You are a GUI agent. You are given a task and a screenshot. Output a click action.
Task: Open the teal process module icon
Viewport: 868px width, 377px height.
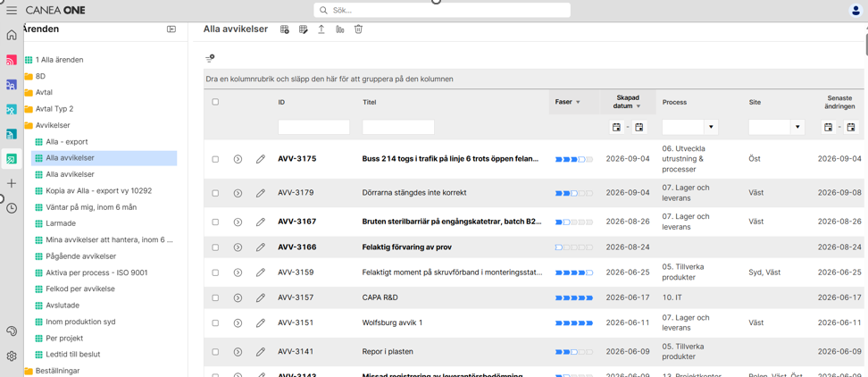12,110
